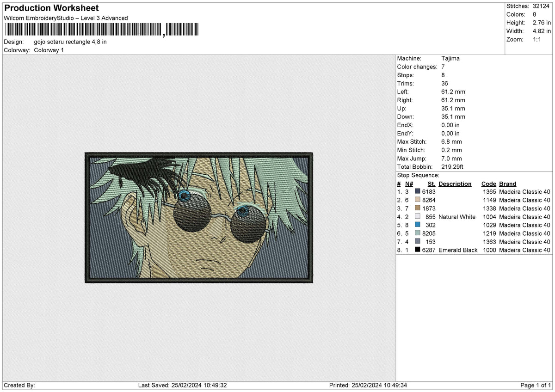The height and width of the screenshot is (392, 555).
Task: Pick the tan swatch for code 1338
Action: tap(418, 208)
